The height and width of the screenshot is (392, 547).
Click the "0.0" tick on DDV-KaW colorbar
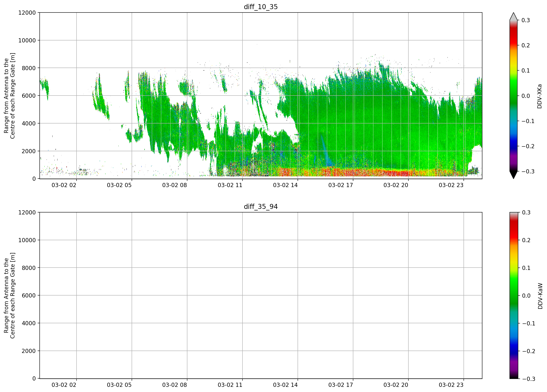click(526, 295)
